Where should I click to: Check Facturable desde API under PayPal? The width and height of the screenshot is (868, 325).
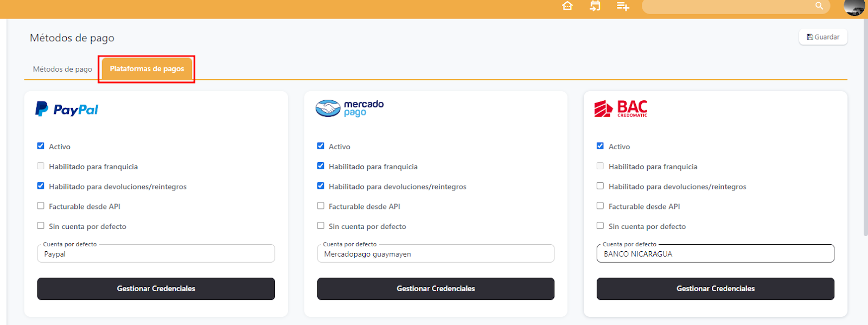coord(41,206)
